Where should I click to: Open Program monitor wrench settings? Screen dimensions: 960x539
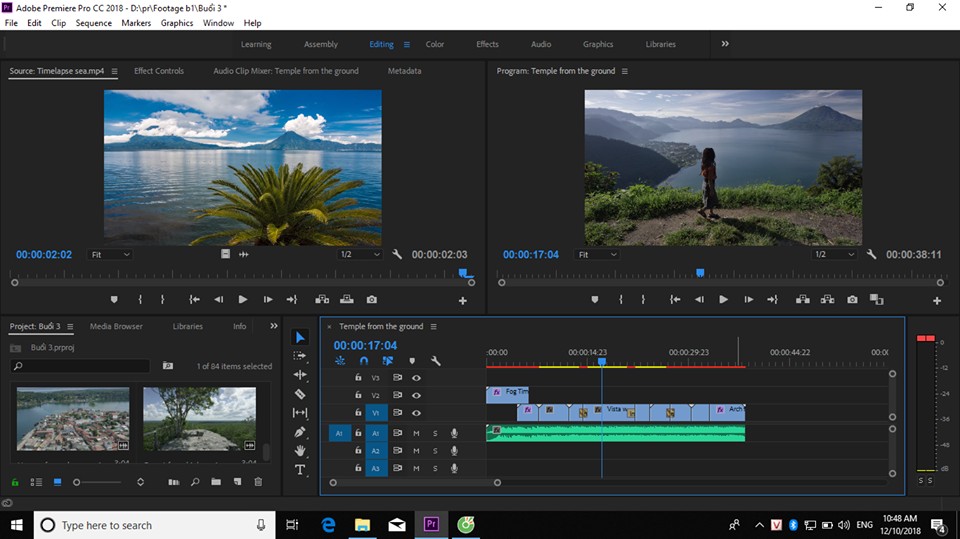point(871,254)
